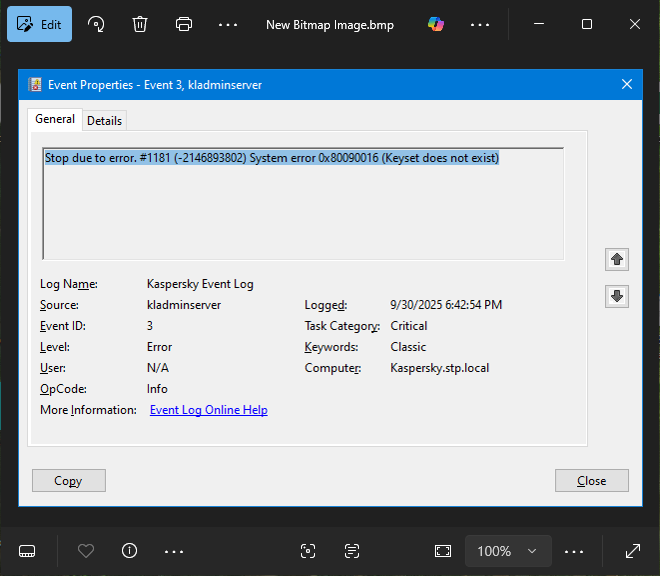
Task: Open the toolbar ellipsis menu beside Print
Action: point(228,25)
